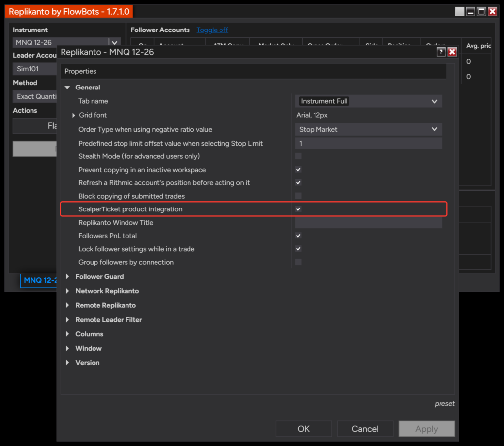The image size is (504, 446).
Task: Click the Toggle off link
Action: [212, 30]
